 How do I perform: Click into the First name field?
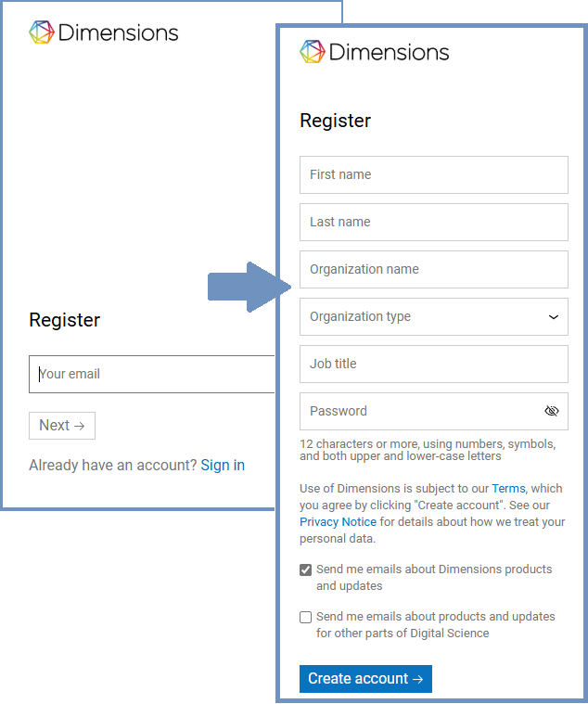[x=433, y=174]
